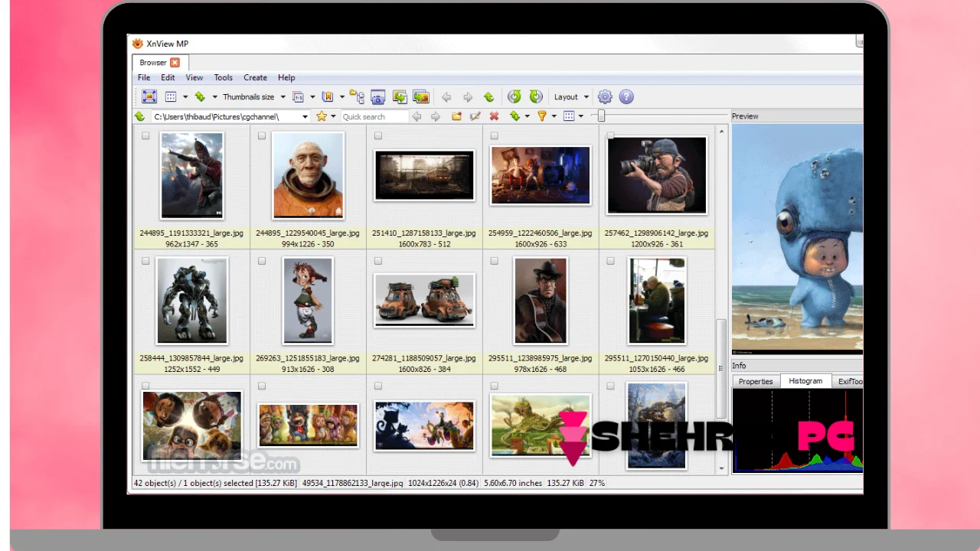Expand the Sort By dropdown arrow in main toolbar
This screenshot has height=551, width=980.
coord(215,97)
